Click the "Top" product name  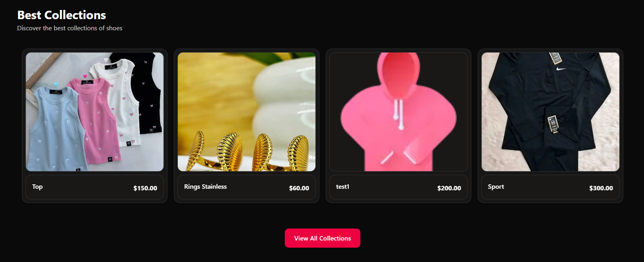[x=37, y=187]
